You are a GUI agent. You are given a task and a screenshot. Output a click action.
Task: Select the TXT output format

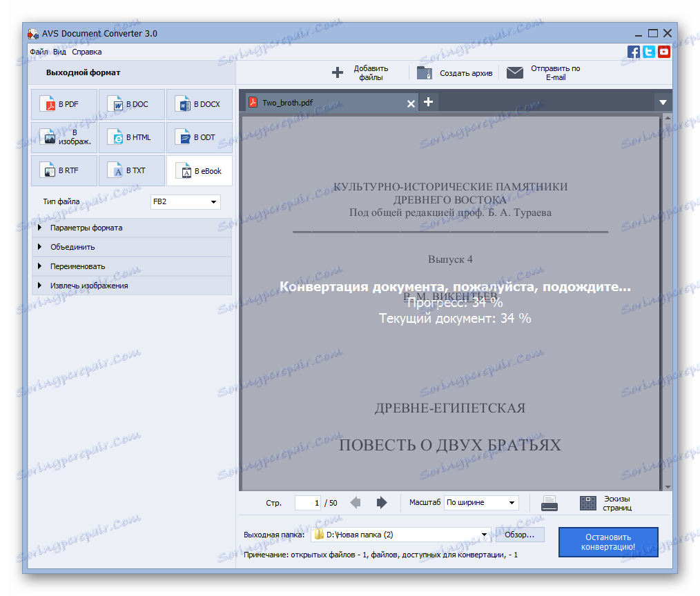tap(132, 170)
